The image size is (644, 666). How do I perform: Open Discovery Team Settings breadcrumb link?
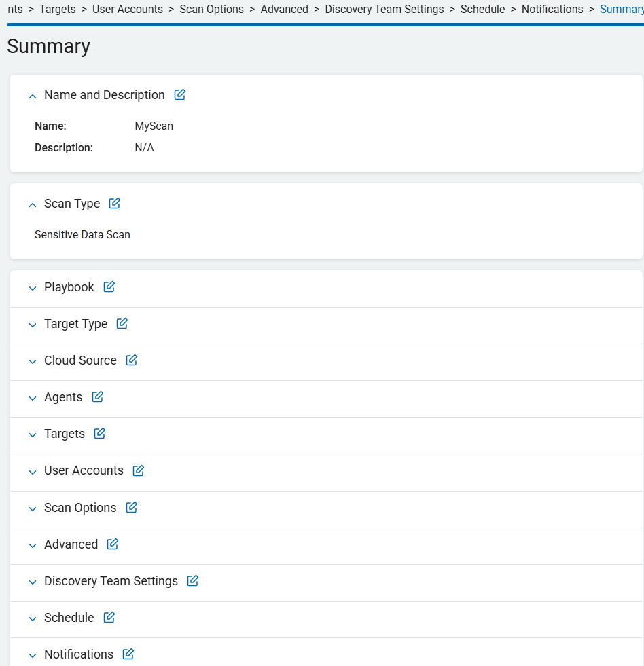(384, 10)
